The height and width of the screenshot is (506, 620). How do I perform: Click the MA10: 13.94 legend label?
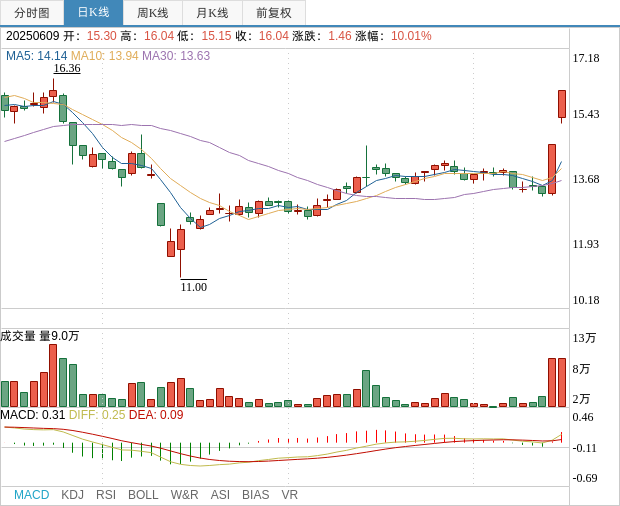[x=105, y=56]
